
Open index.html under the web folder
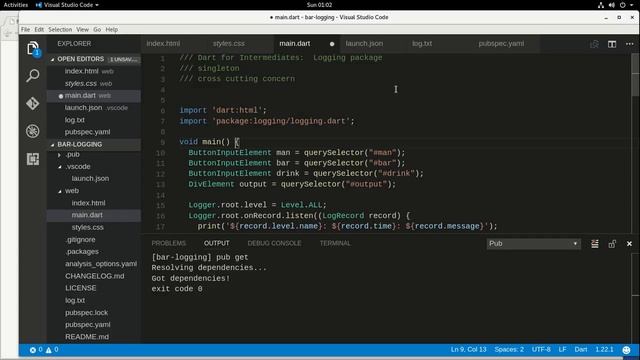pyautogui.click(x=88, y=203)
